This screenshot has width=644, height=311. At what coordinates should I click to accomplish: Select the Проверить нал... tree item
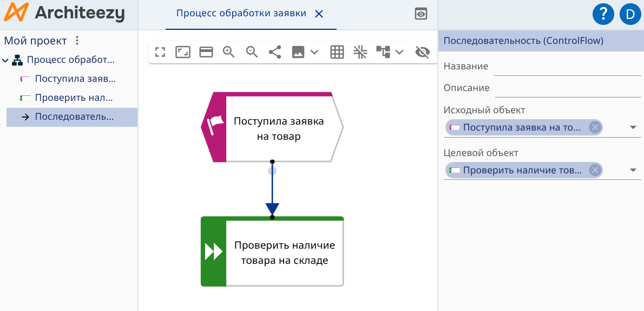point(74,98)
